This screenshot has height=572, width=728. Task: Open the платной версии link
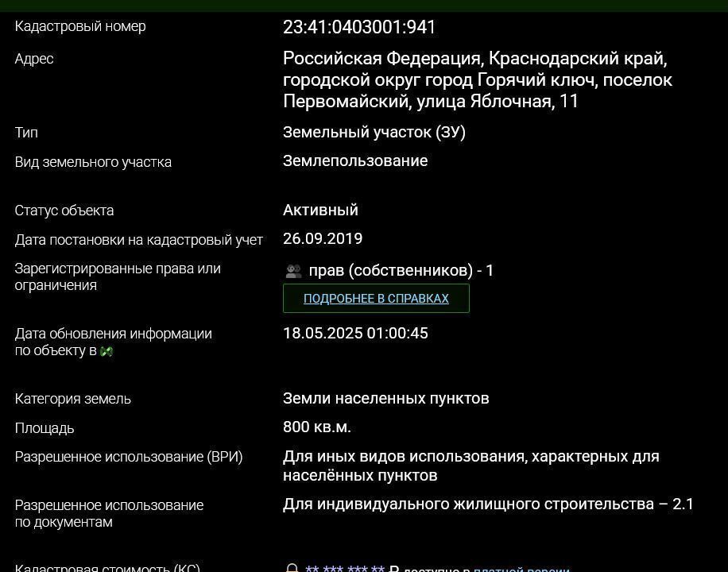tap(521, 569)
